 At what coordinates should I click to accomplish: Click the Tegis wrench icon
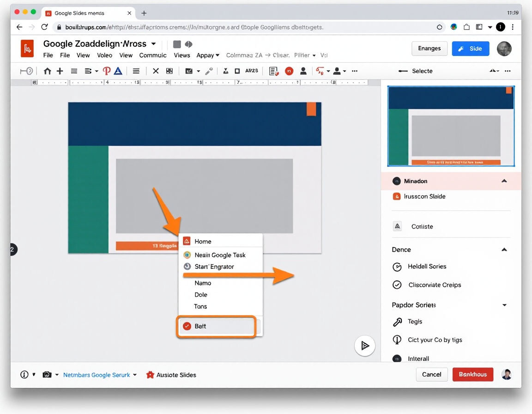click(x=397, y=322)
